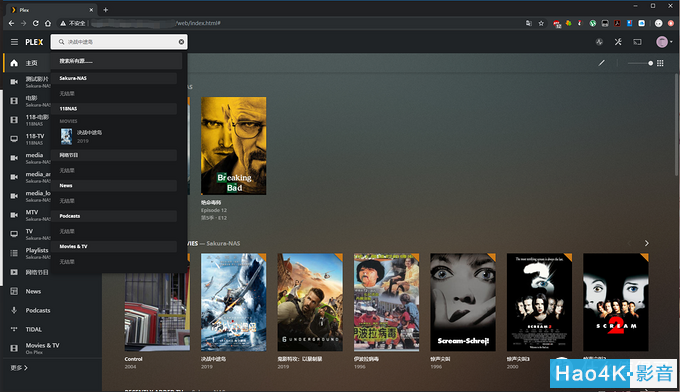Open the Scream-Schrei! poster
680x392 pixels.
pyautogui.click(x=463, y=302)
